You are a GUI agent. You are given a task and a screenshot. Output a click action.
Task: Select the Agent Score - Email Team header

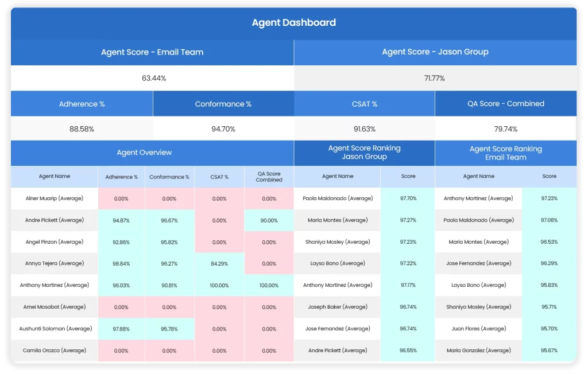152,52
